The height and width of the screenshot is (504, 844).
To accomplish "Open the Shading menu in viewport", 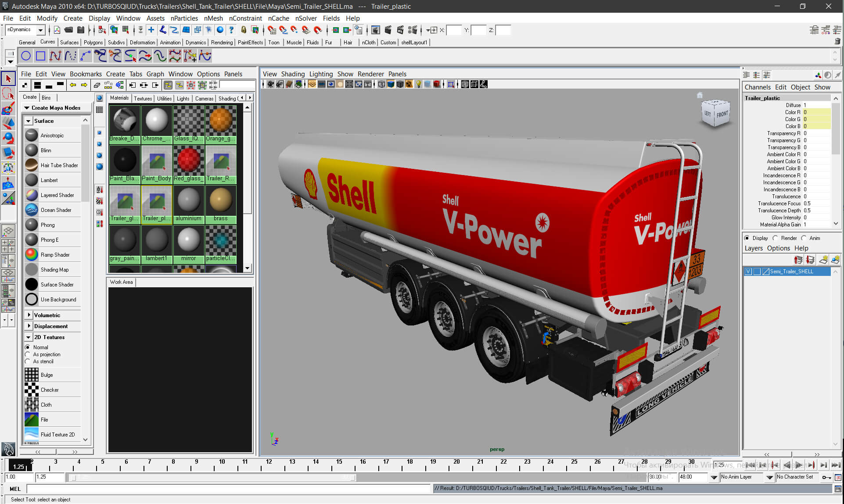I will pos(293,74).
